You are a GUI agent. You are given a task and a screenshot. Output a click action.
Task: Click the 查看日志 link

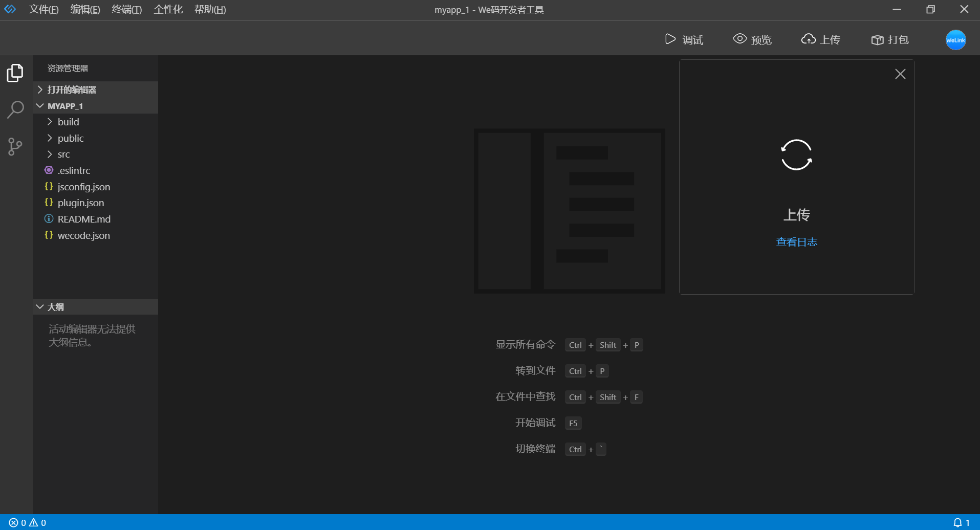click(796, 241)
